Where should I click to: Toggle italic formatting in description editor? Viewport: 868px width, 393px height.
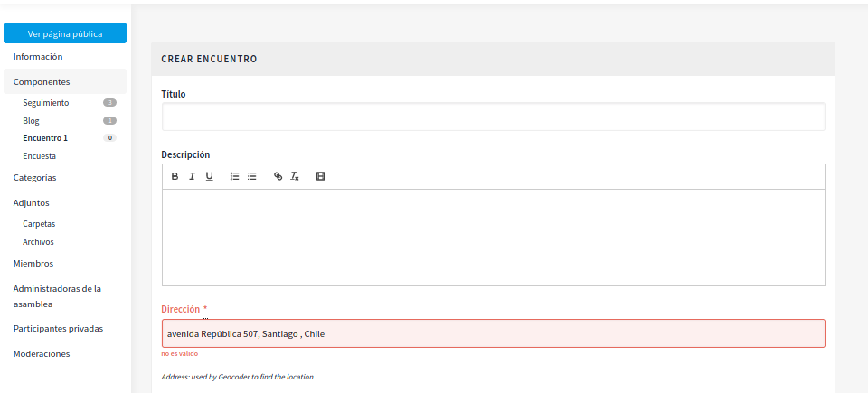tap(193, 176)
